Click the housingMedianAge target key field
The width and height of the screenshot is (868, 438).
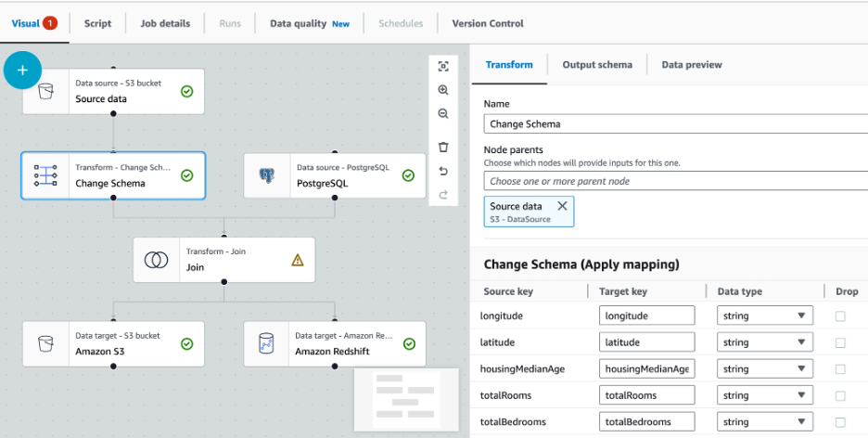pyautogui.click(x=646, y=368)
